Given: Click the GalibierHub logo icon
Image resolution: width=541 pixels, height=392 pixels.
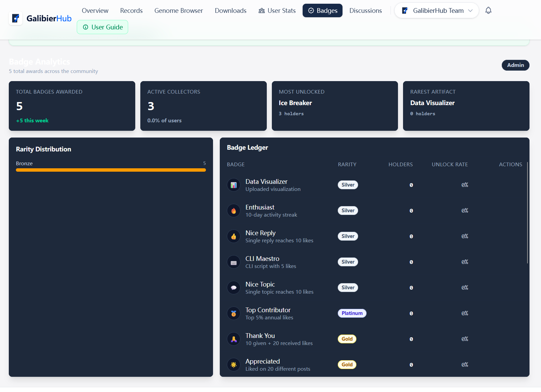Looking at the screenshot, I should pos(16,18).
